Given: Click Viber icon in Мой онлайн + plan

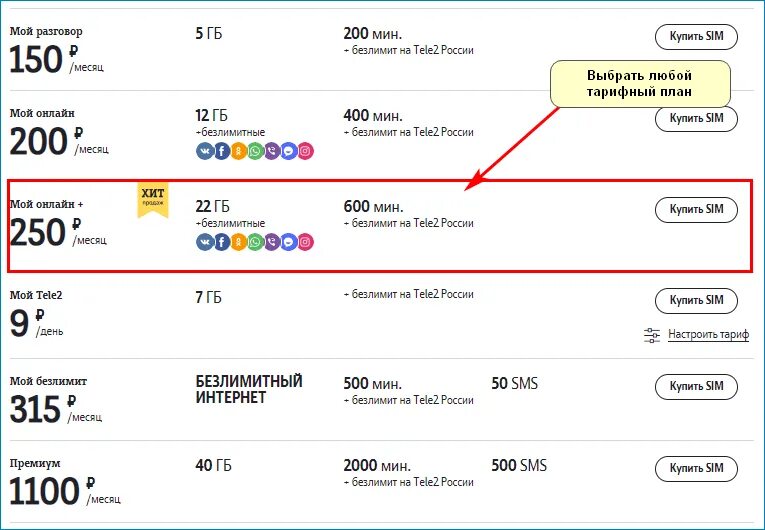Looking at the screenshot, I should (x=272, y=242).
